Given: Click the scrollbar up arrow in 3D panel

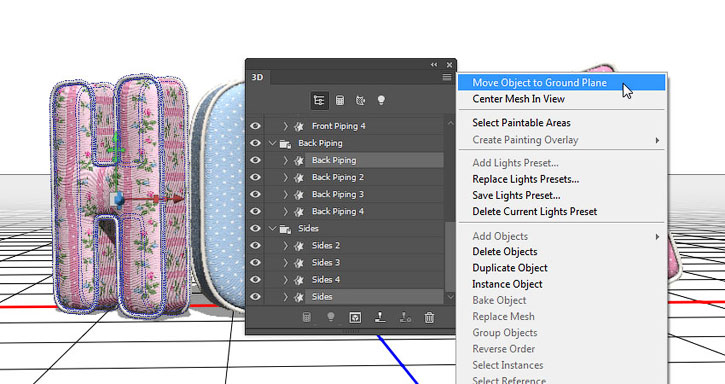Looking at the screenshot, I should pyautogui.click(x=450, y=123).
